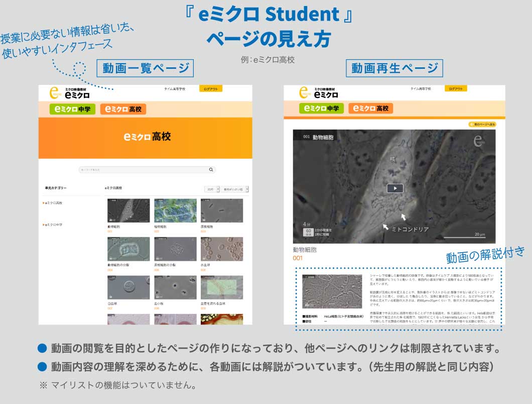Select eミクロ中学 in the sidebar category list
The image size is (532, 404).
click(x=54, y=225)
